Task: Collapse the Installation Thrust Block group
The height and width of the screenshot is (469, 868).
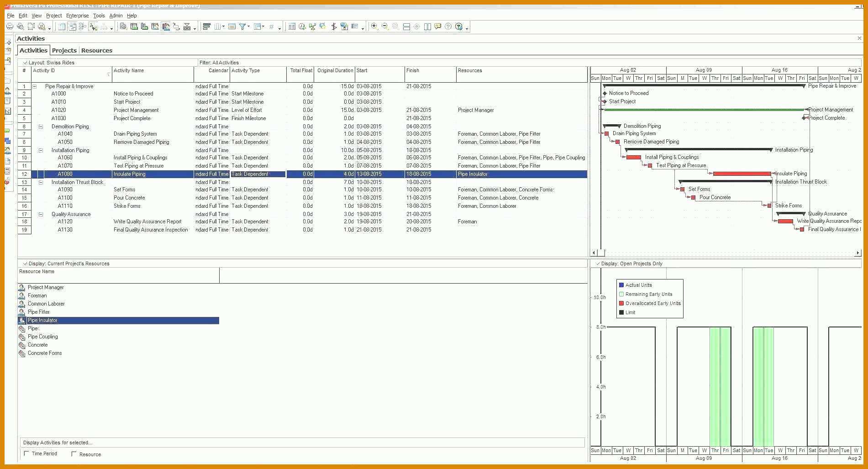Action: (x=41, y=182)
